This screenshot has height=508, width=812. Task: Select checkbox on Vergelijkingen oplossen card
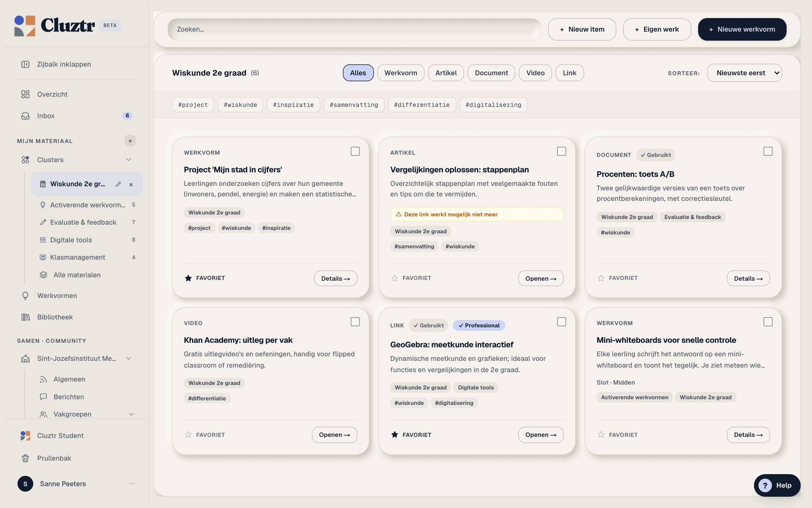pos(562,151)
